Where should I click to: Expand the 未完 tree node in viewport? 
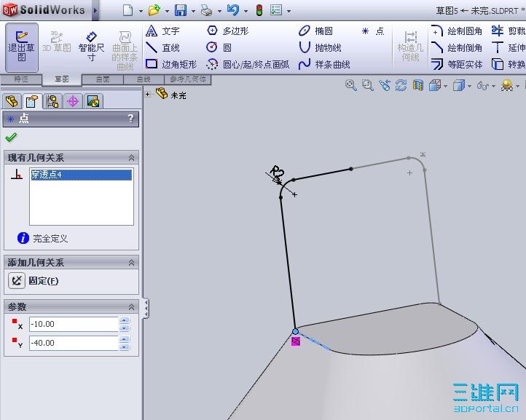(148, 95)
